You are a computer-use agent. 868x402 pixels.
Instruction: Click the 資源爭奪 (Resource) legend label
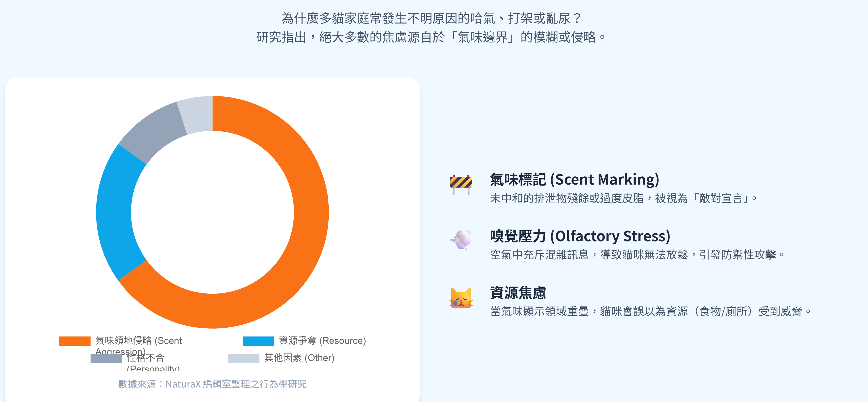(322, 341)
